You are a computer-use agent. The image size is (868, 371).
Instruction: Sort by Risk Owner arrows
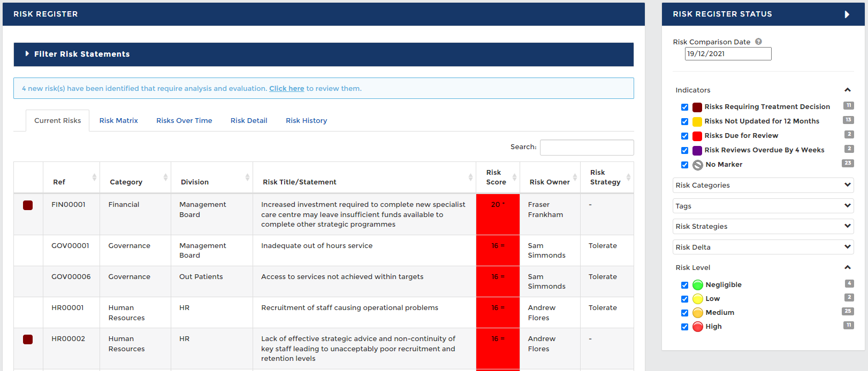(x=575, y=177)
